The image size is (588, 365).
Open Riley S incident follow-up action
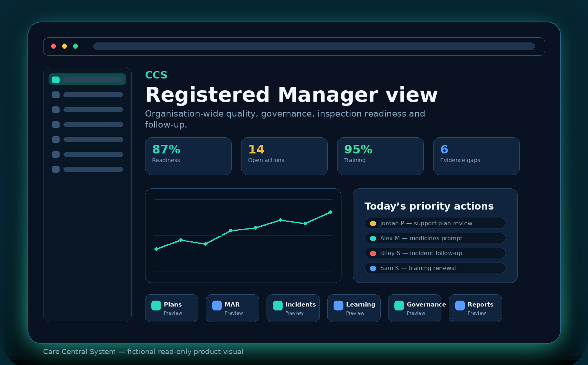click(435, 253)
